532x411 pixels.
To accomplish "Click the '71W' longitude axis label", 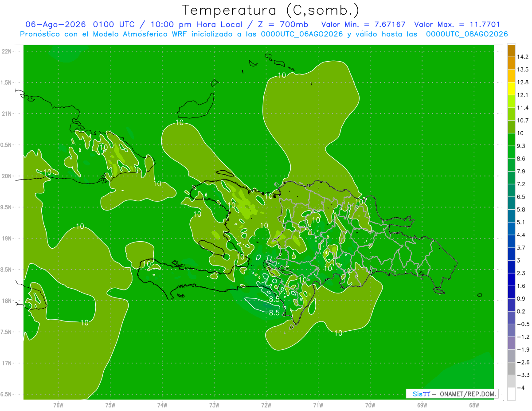I will coord(318,405).
